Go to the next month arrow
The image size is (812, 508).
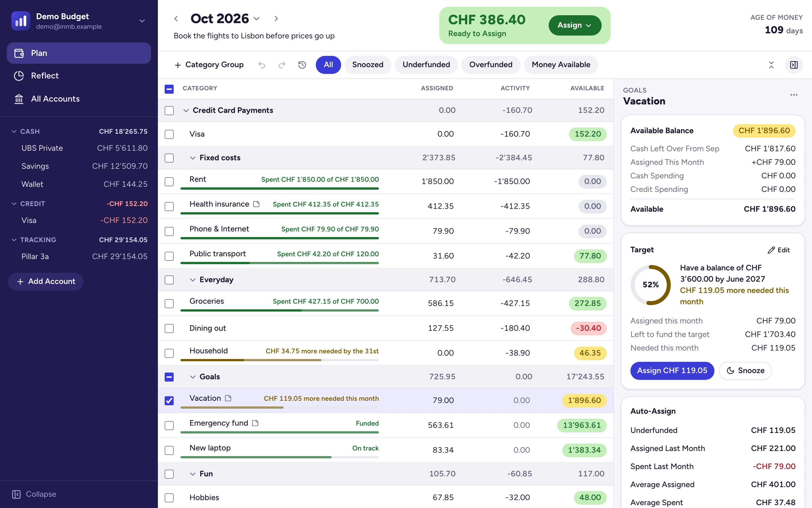pyautogui.click(x=276, y=19)
